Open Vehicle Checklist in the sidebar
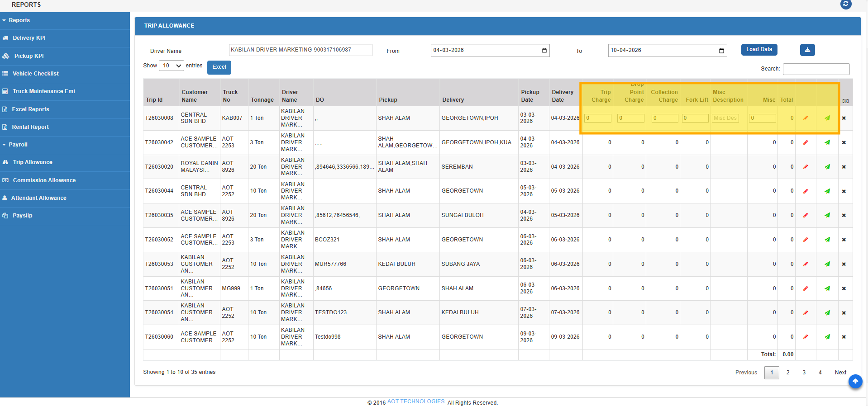The height and width of the screenshot is (406, 868). coord(65,74)
